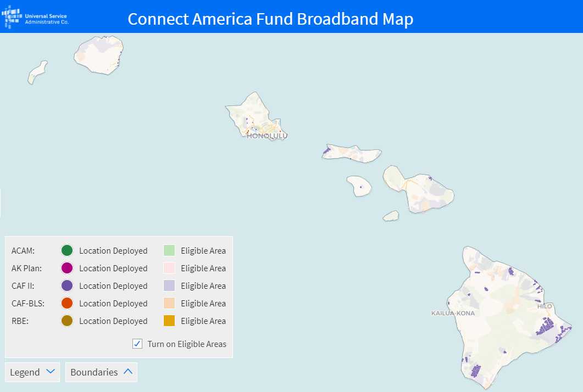Click the CAF-BLS peach Eligible Area swatch
583x392 pixels.
169,303
